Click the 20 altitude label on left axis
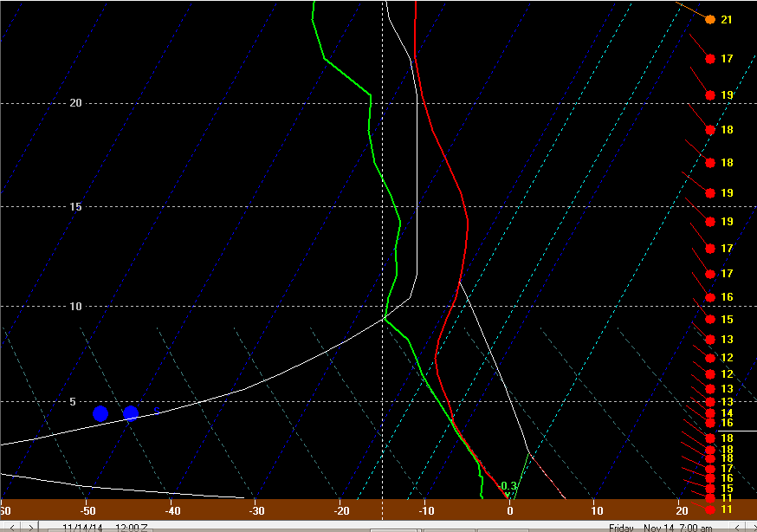Screen dimensions: 757x532 point(75,103)
